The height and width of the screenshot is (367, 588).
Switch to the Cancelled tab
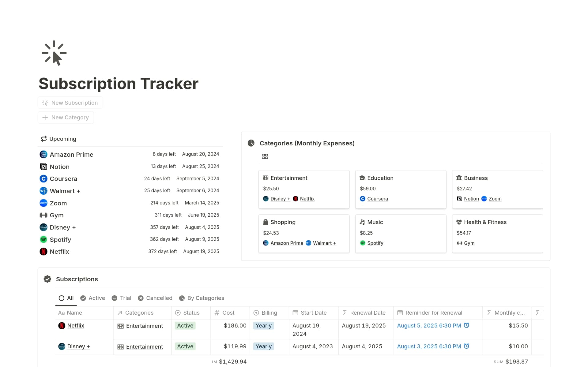click(155, 298)
